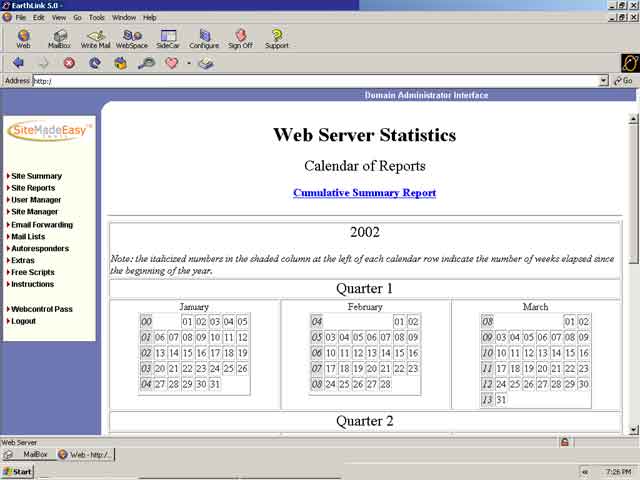
Task: Click Email Forwarding in the sidebar
Action: (x=42, y=225)
